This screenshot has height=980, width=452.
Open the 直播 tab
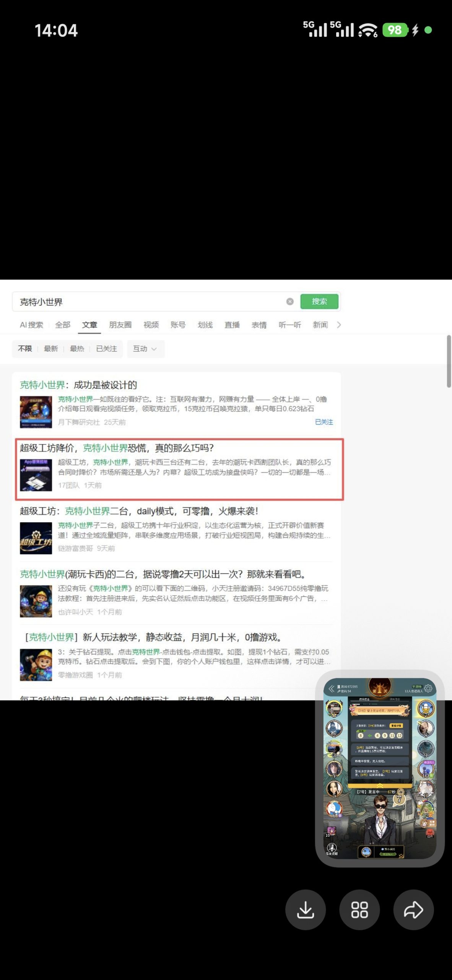[232, 325]
